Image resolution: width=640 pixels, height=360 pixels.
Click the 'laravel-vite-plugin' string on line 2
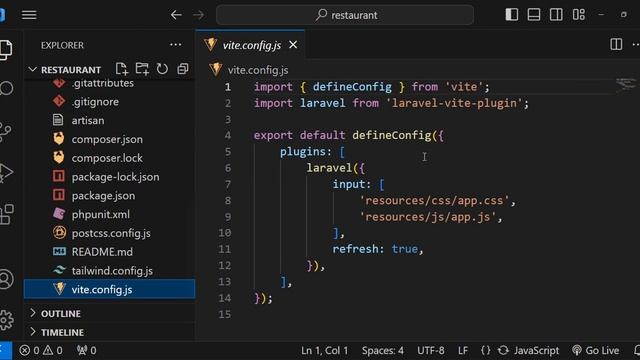454,103
